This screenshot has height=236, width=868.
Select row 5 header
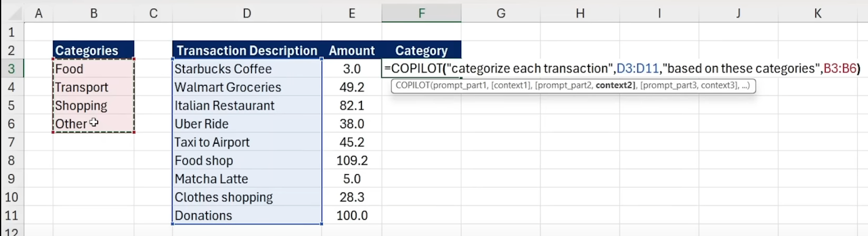(x=11, y=106)
